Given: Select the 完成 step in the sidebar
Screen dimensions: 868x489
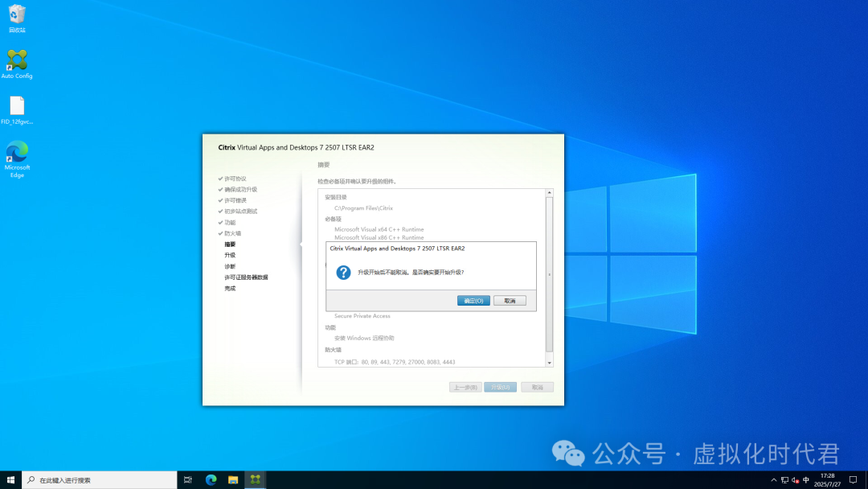Looking at the screenshot, I should point(230,289).
